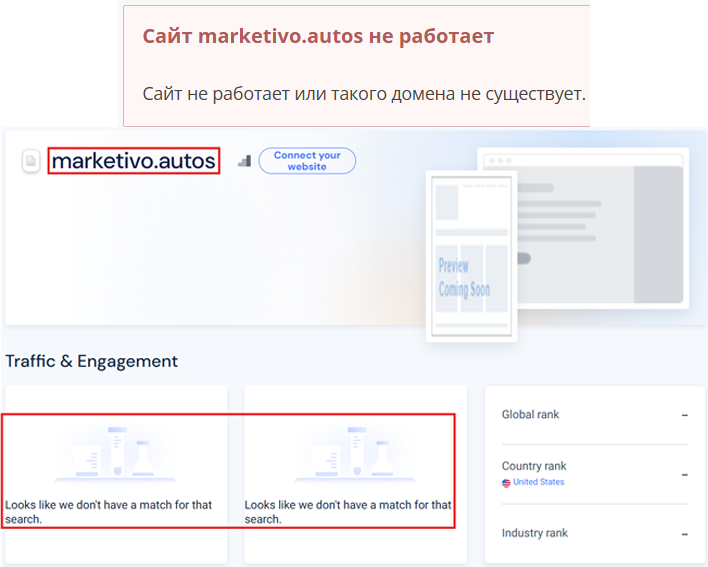Click the Country rank label
This screenshot has width=708, height=567.
pos(534,466)
